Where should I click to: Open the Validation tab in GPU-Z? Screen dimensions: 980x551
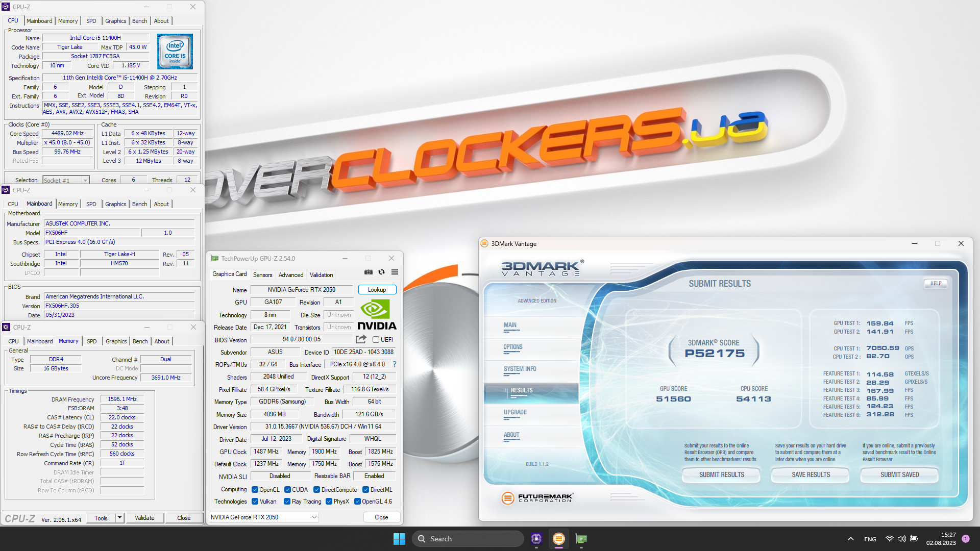321,275
